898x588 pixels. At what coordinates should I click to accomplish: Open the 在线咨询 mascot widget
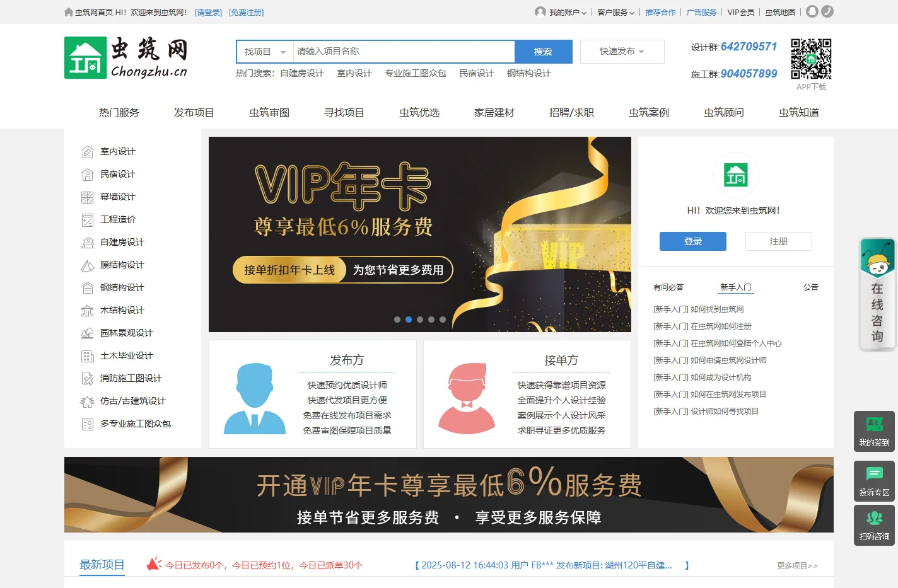[x=877, y=294]
